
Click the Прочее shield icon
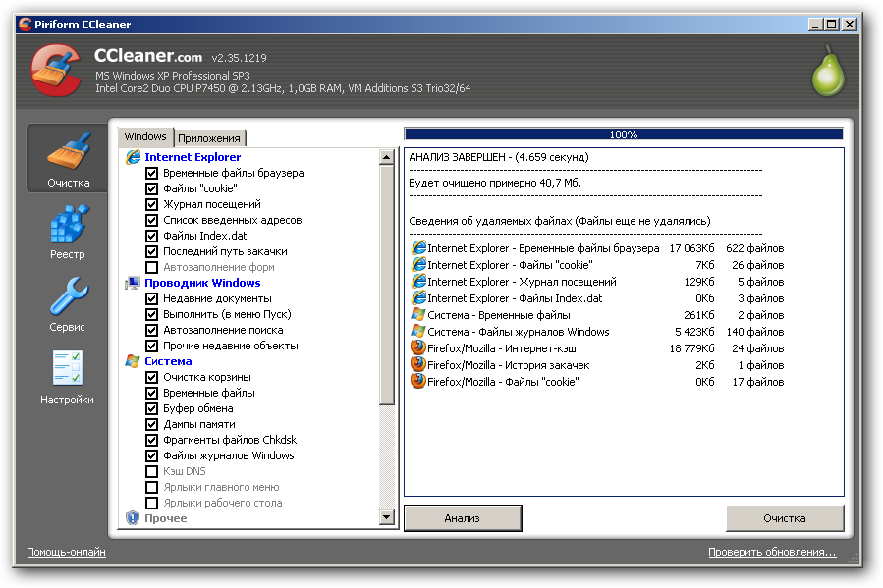click(133, 518)
